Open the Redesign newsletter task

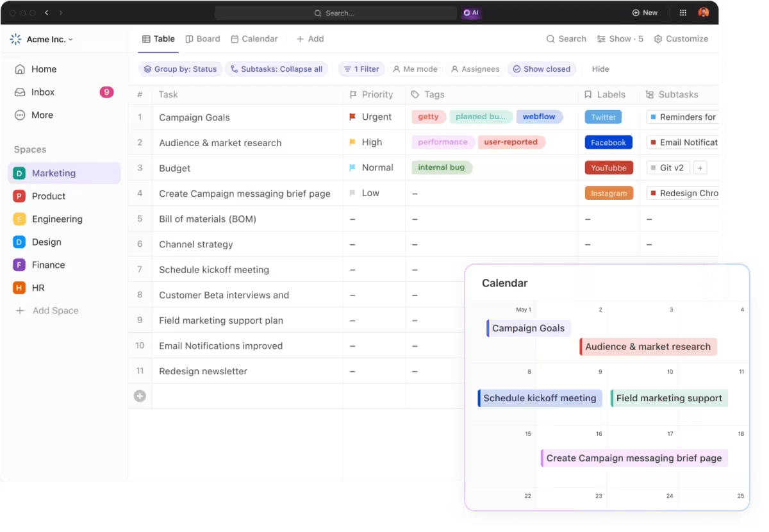pos(203,371)
